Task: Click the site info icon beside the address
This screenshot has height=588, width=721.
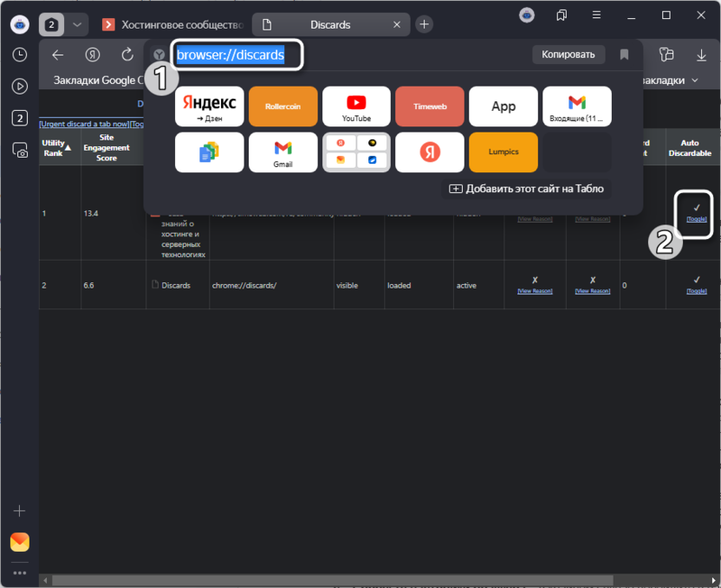Action: [159, 55]
